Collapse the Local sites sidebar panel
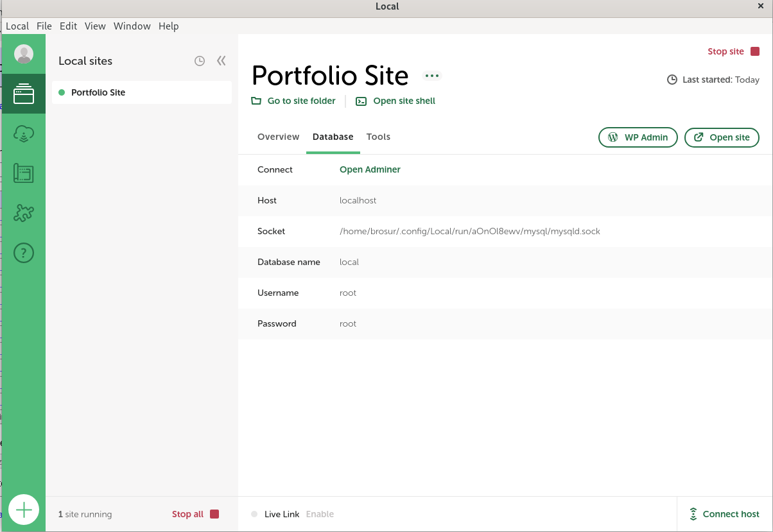The width and height of the screenshot is (773, 532). click(x=221, y=61)
